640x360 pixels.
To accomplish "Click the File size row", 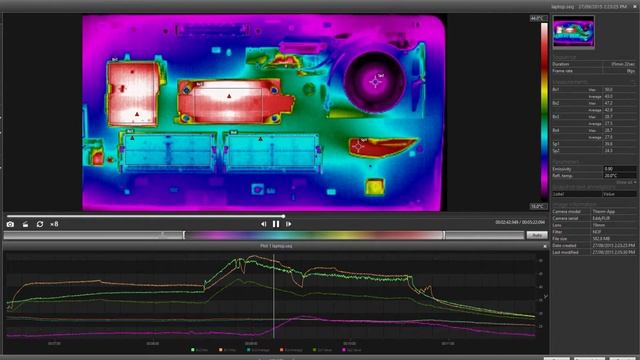I will [594, 239].
